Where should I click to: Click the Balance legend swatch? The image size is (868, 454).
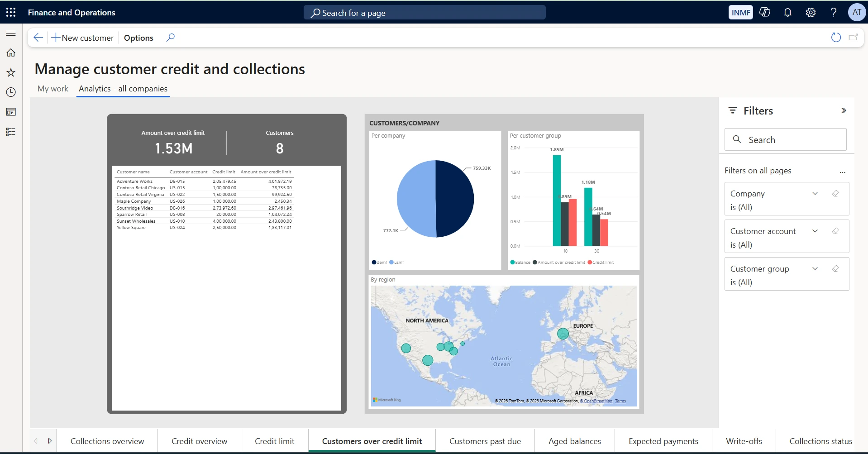pos(513,263)
